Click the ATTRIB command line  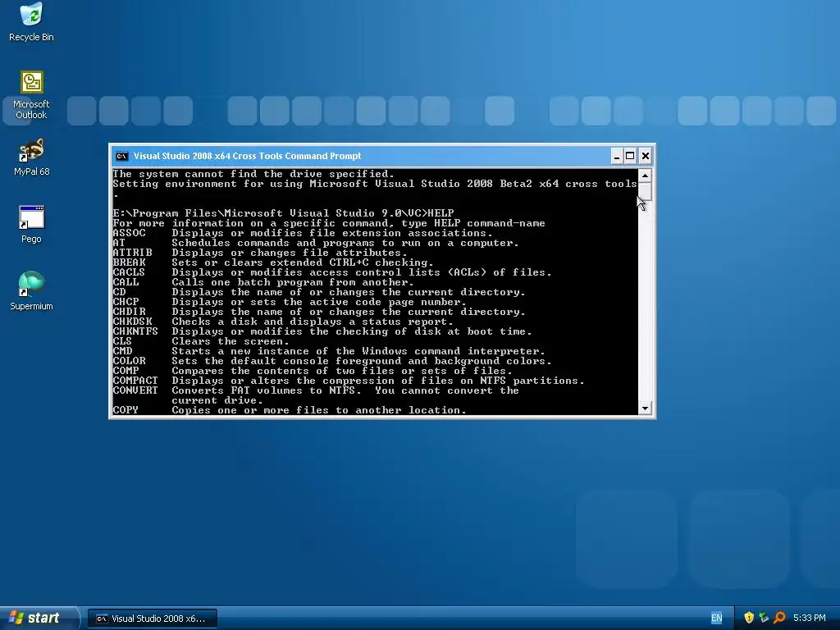point(260,253)
